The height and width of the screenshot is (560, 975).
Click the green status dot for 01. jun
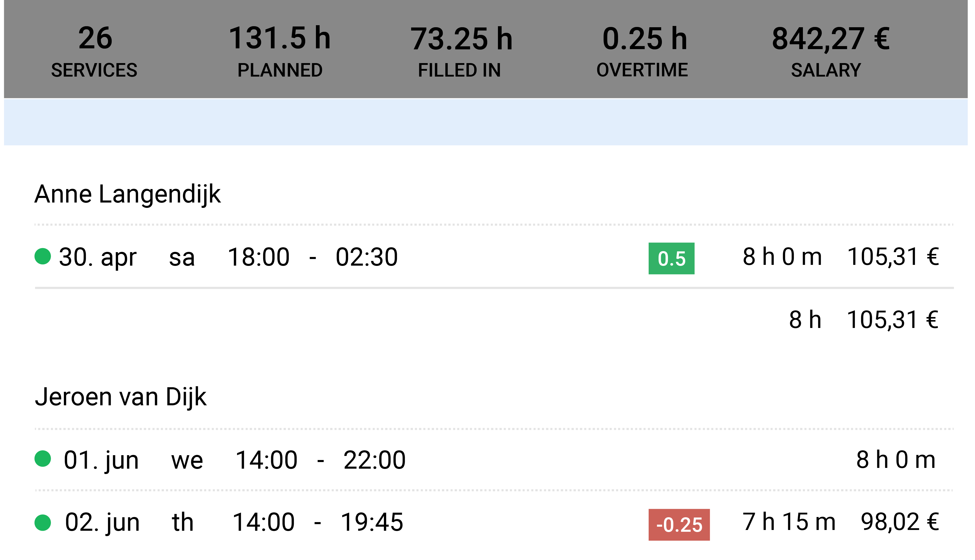pyautogui.click(x=43, y=459)
